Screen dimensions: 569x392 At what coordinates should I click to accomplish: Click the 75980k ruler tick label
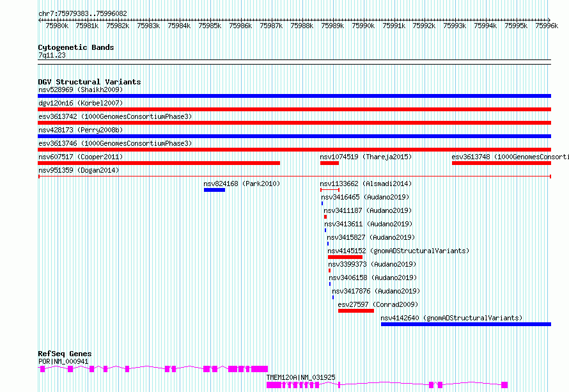[57, 26]
